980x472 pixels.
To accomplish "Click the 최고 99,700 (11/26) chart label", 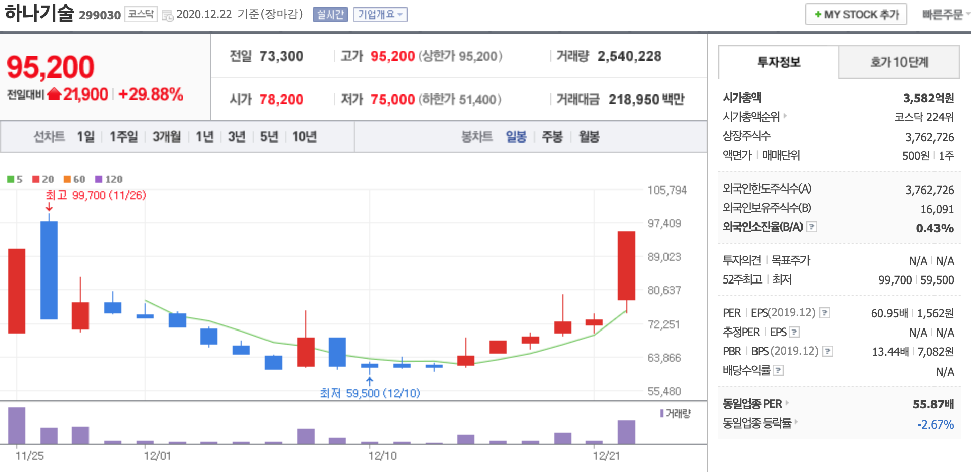I will [x=96, y=195].
